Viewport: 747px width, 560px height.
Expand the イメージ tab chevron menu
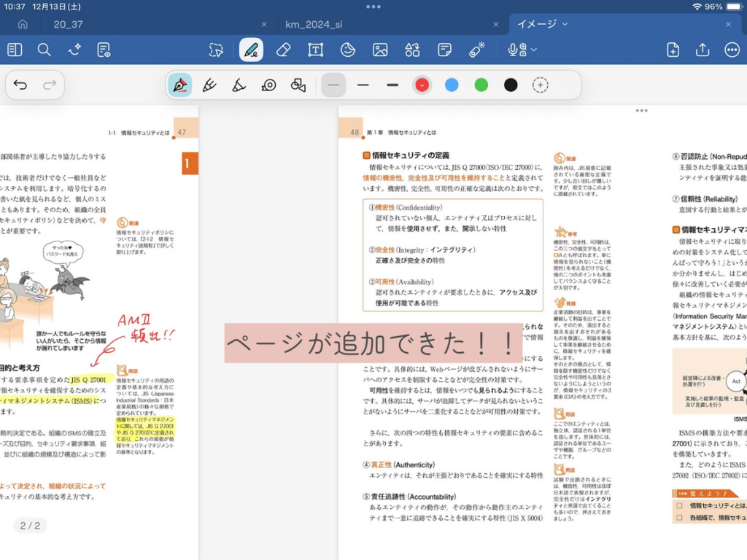(x=565, y=24)
